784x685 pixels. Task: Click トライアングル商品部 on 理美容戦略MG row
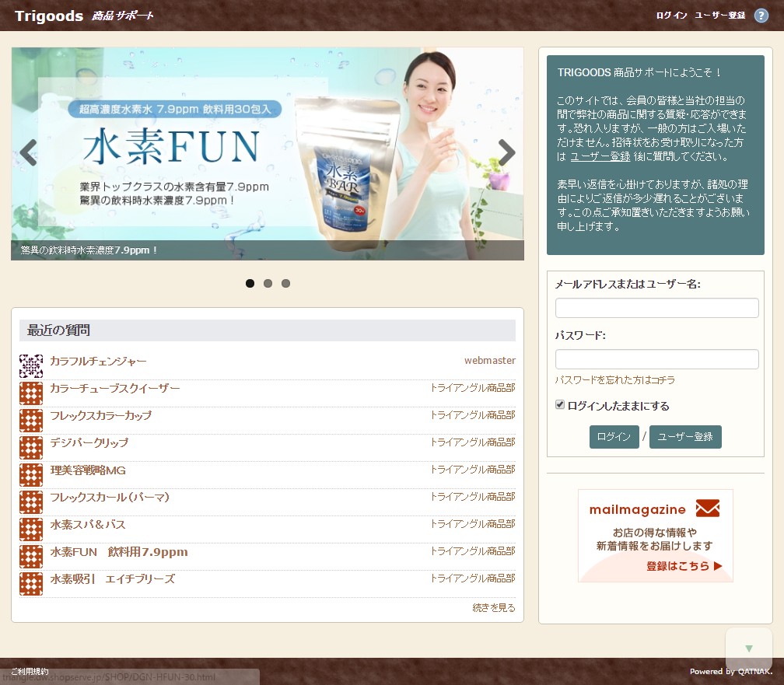pyautogui.click(x=473, y=470)
